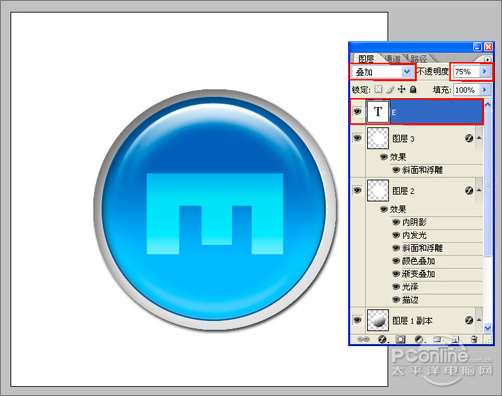Select the 图层 2 layer name
Screen dimensions: 502x396
403,191
